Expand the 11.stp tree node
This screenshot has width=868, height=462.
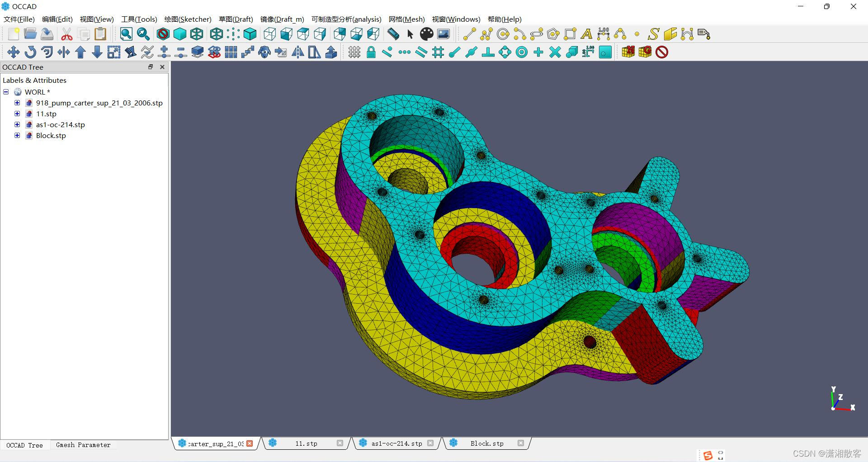click(x=17, y=114)
